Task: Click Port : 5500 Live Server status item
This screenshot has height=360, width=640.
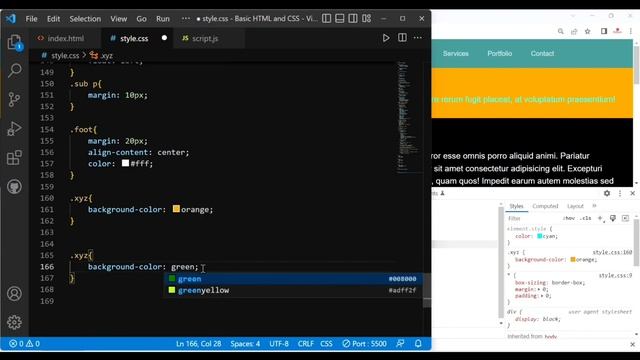Action: [364, 344]
